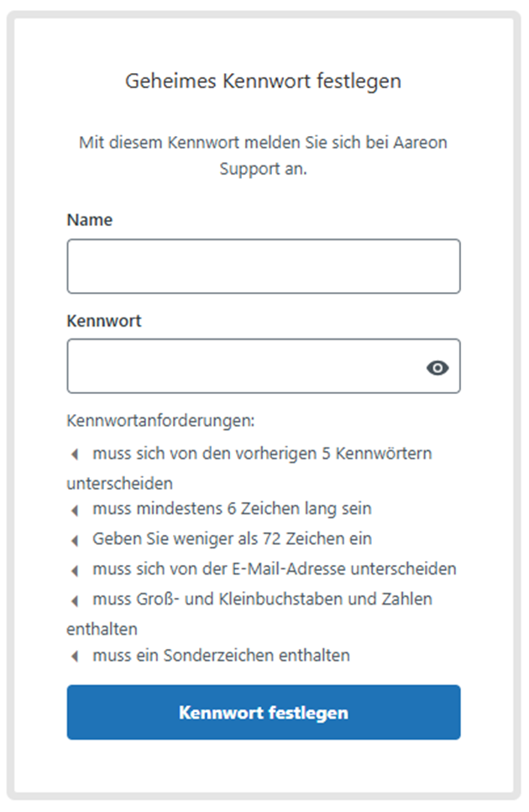Show password using the eye icon
The height and width of the screenshot is (812, 529).
(x=437, y=368)
